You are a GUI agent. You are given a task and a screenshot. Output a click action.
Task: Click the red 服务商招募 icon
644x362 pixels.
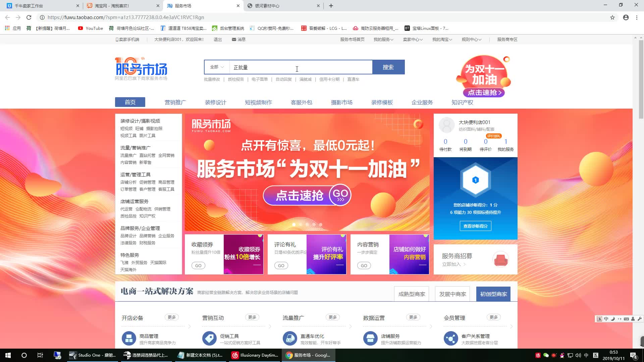[x=501, y=259]
